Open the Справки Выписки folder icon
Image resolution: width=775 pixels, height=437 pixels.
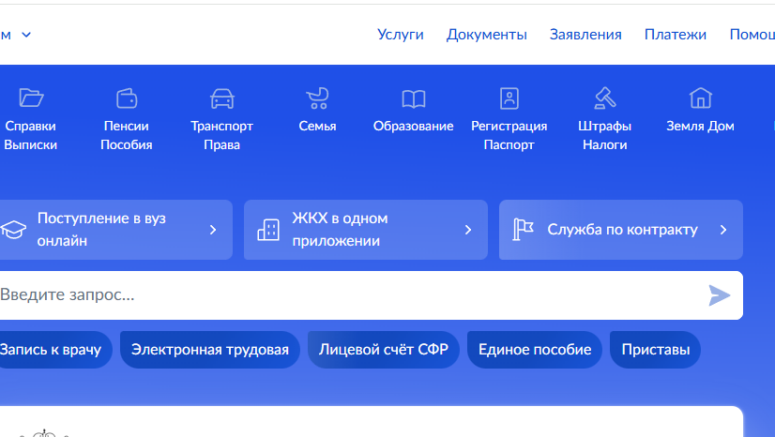(x=31, y=98)
